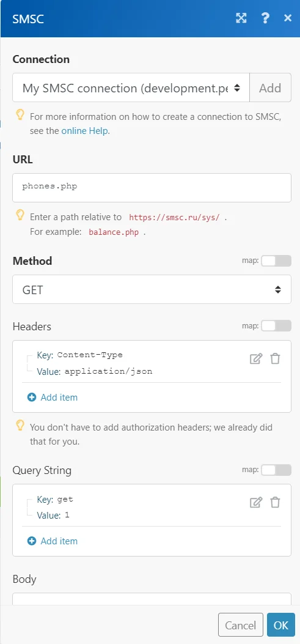The width and height of the screenshot is (300, 644).
Task: Turn on map switch for Query String
Action: [276, 470]
